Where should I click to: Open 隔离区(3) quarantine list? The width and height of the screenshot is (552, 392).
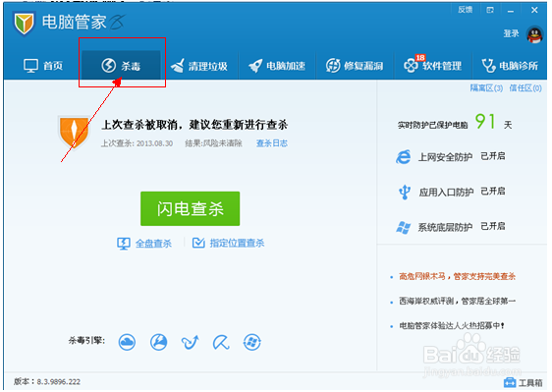[486, 88]
